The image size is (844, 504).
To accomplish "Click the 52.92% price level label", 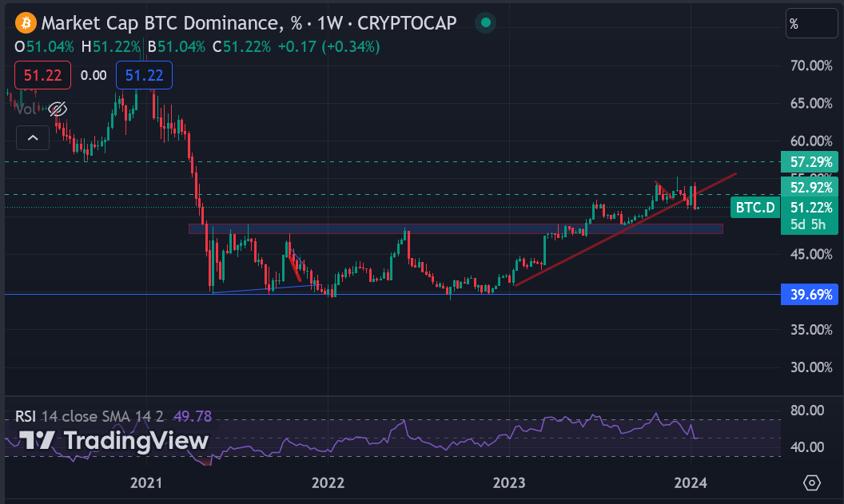I will click(810, 187).
